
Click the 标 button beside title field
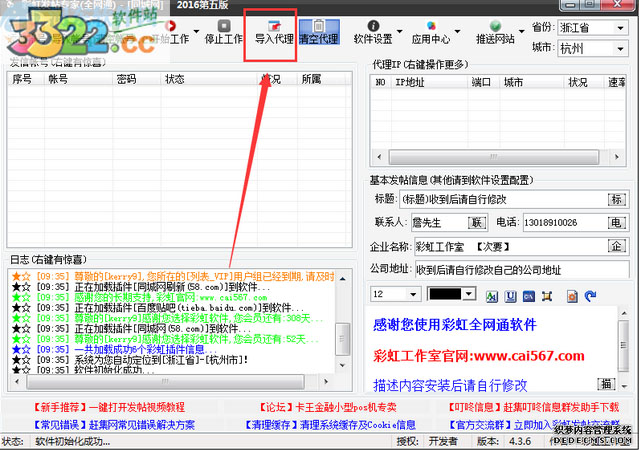coord(616,199)
